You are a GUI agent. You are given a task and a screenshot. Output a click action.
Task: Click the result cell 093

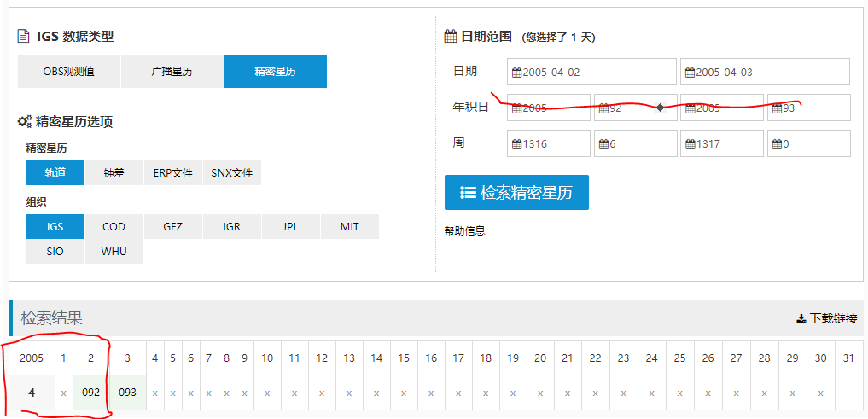pos(128,393)
